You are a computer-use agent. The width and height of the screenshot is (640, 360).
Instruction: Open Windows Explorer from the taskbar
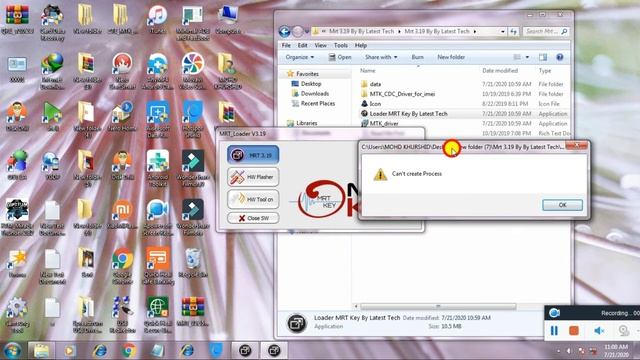(41, 351)
